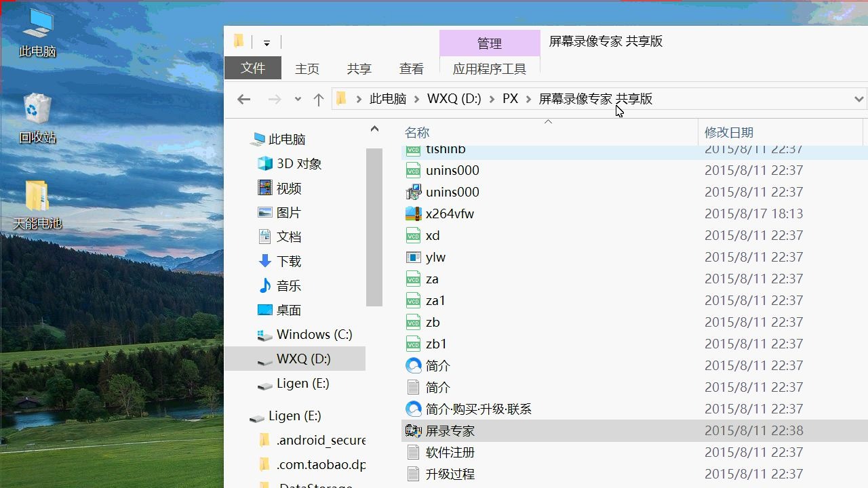
Task: Select the unins000 VCD file icon
Action: pos(414,171)
